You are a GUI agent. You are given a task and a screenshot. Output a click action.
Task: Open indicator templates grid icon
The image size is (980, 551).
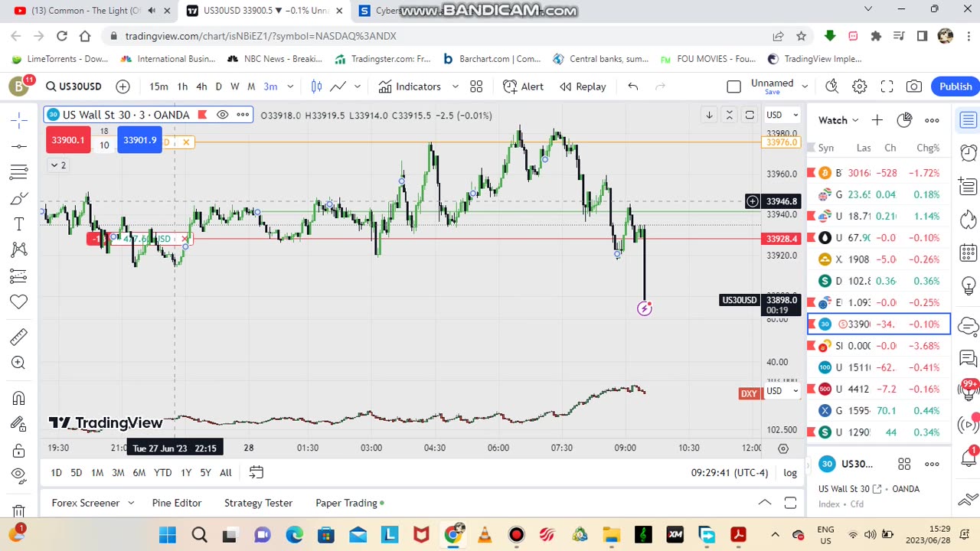click(476, 86)
